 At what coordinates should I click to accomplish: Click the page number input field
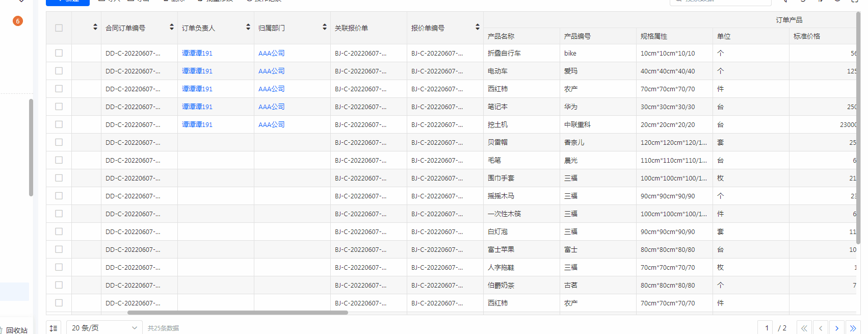coord(766,328)
